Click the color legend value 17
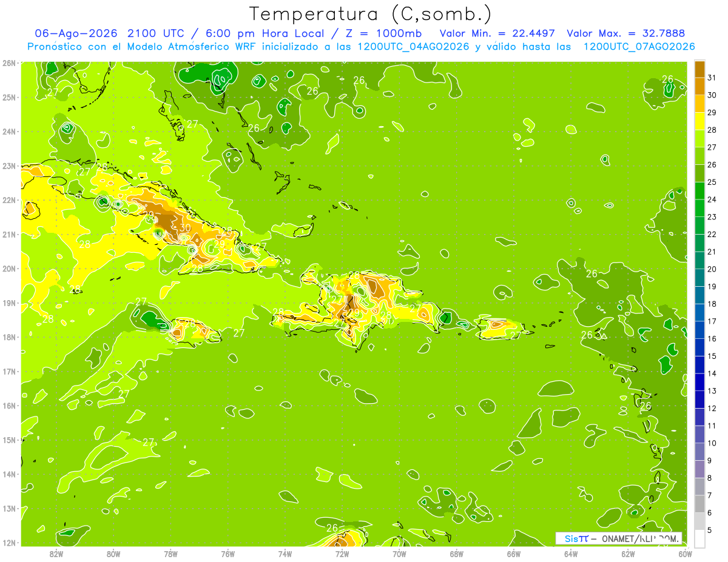This screenshot has height=562, width=728. (712, 321)
